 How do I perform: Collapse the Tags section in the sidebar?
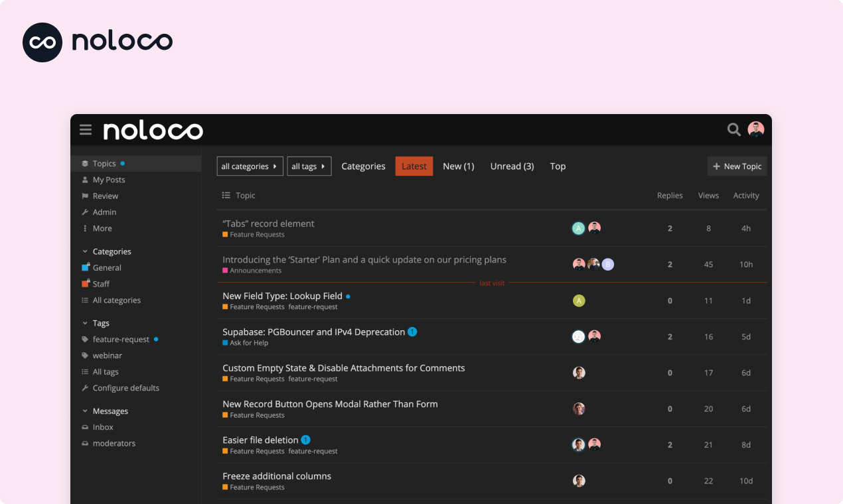(84, 322)
